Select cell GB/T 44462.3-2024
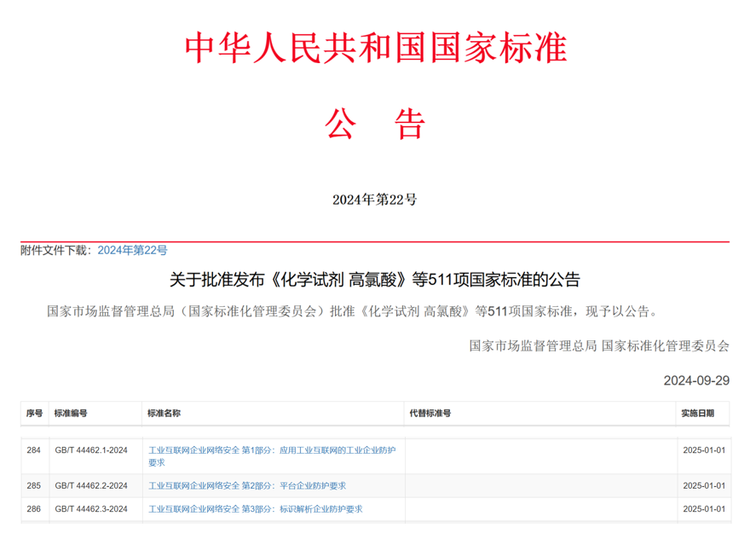 (x=91, y=509)
